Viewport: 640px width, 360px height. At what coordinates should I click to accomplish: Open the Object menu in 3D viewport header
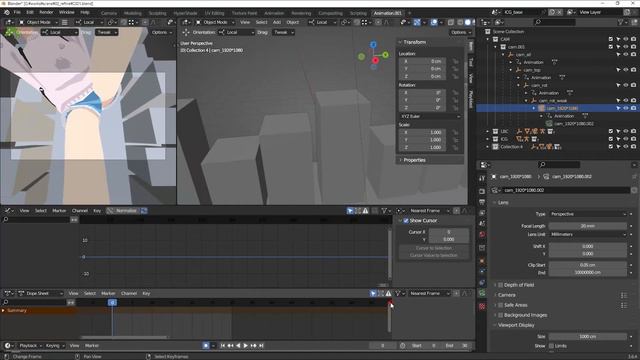(293, 22)
